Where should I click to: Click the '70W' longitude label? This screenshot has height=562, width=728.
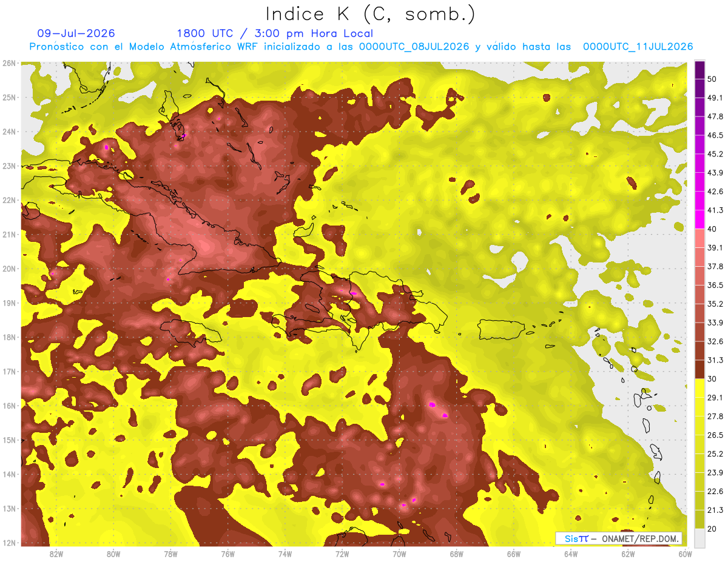(x=399, y=554)
